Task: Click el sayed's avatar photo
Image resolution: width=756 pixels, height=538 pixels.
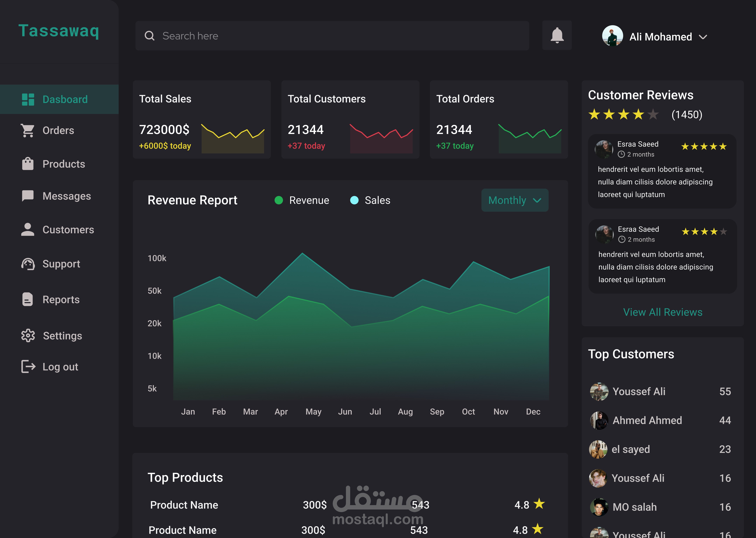Action: 598,449
